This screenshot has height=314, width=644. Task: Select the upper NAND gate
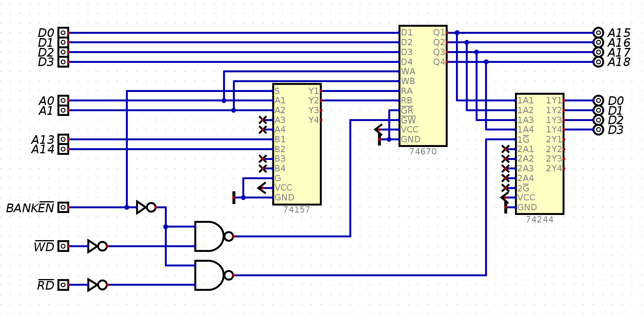coord(210,236)
